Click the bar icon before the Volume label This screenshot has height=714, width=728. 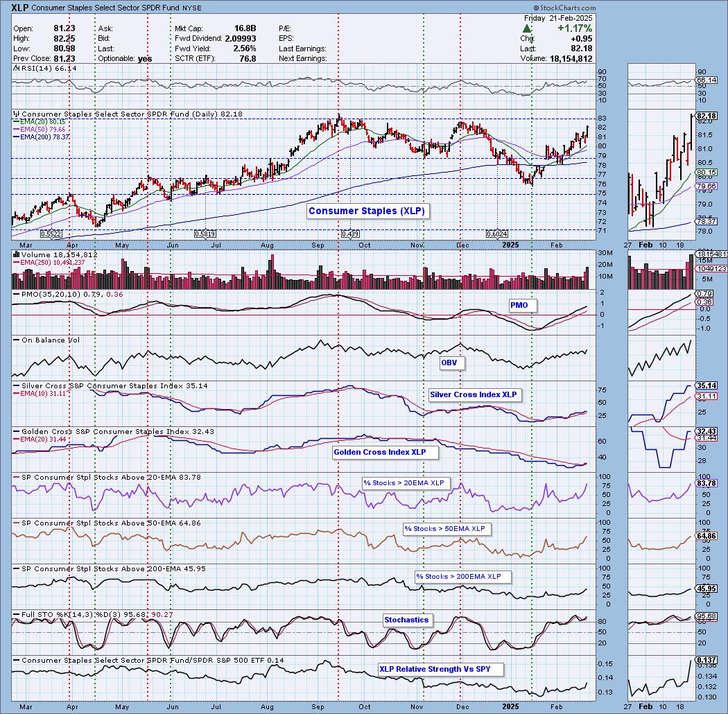[17, 254]
